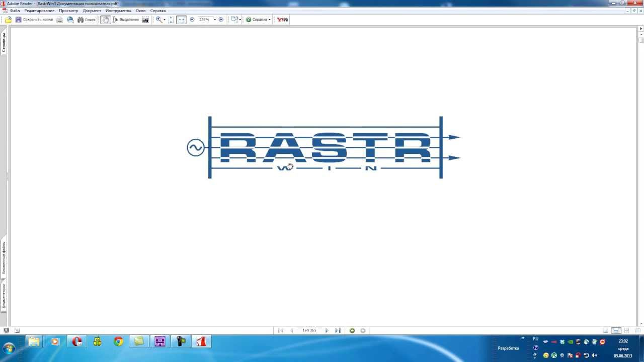The width and height of the screenshot is (644, 362).
Task: Click the email document toolbar icon
Action: [70, 20]
